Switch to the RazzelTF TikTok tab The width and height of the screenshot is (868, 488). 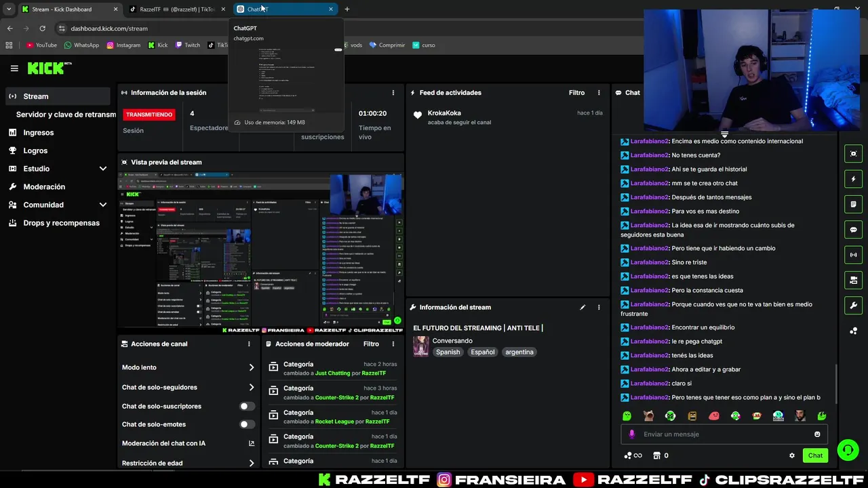click(x=178, y=9)
